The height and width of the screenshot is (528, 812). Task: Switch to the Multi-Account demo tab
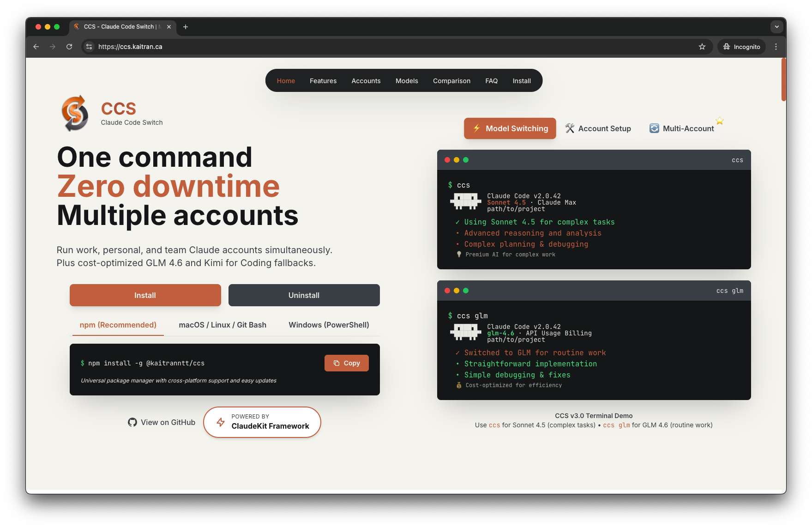tap(682, 128)
